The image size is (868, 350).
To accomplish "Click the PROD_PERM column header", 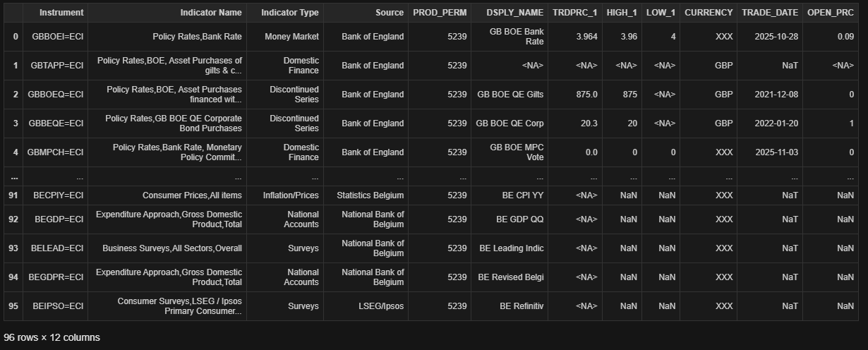I will click(440, 13).
